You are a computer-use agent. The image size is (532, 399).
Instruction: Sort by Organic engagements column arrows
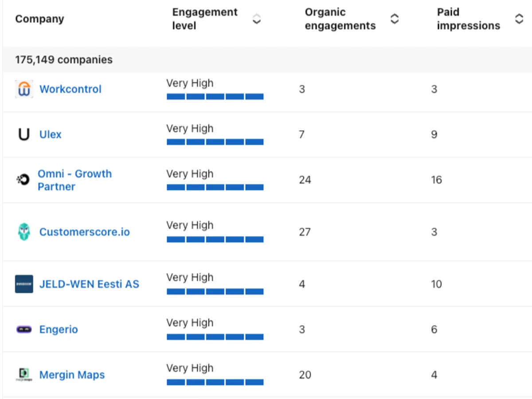[395, 19]
